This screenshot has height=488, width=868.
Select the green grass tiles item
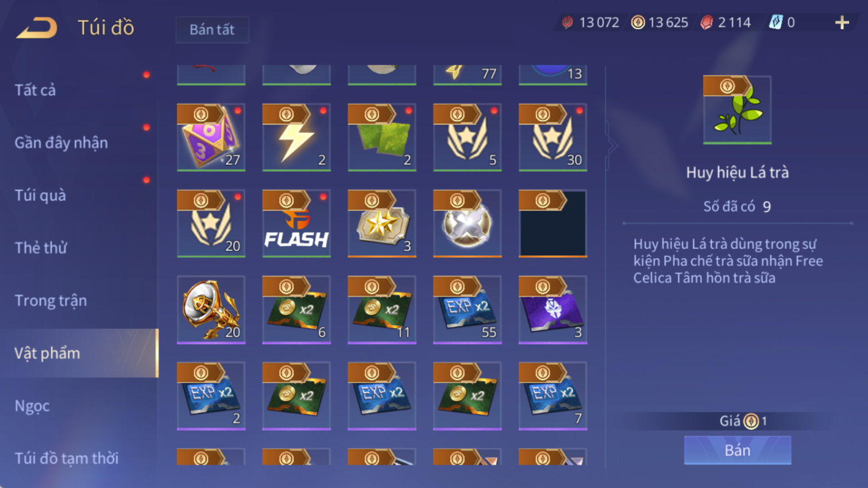tap(382, 137)
